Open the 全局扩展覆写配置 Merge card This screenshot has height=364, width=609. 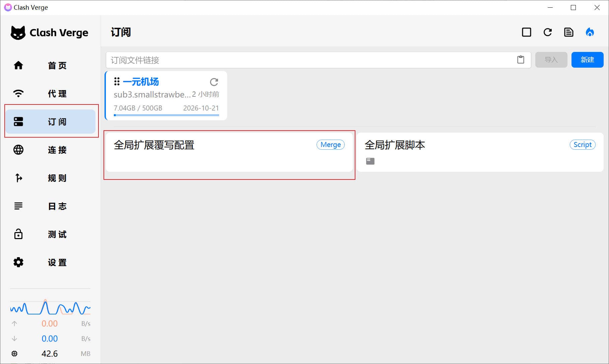point(229,153)
